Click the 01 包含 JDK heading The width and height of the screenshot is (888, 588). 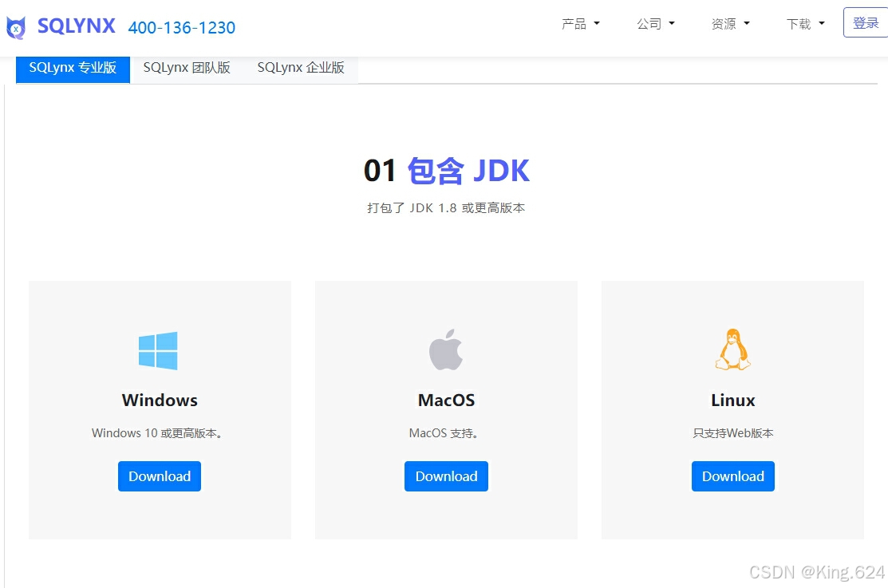click(446, 171)
